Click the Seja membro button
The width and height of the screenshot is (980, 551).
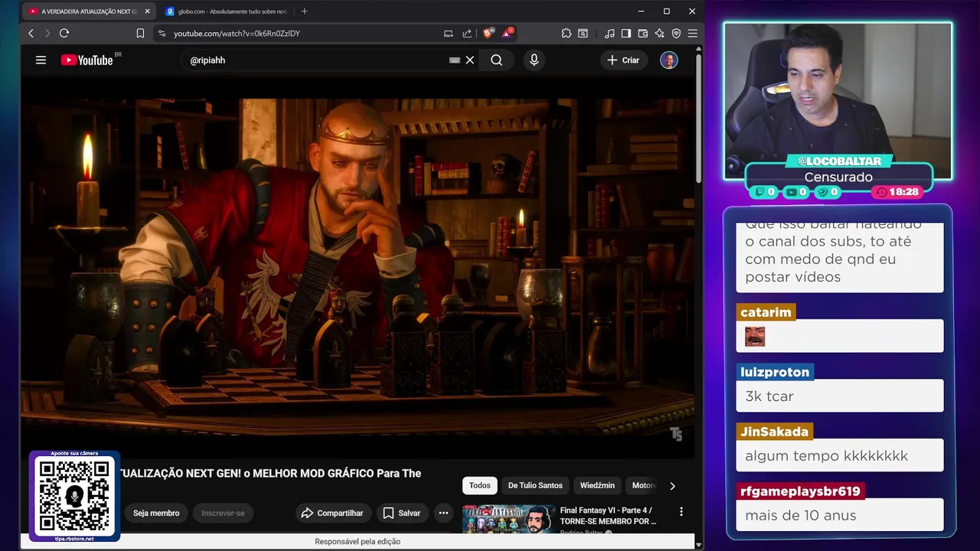156,513
